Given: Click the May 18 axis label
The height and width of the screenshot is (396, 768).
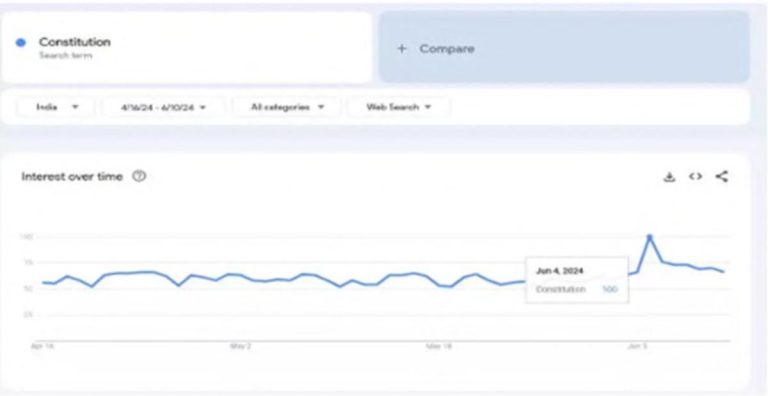Looking at the screenshot, I should [x=438, y=346].
